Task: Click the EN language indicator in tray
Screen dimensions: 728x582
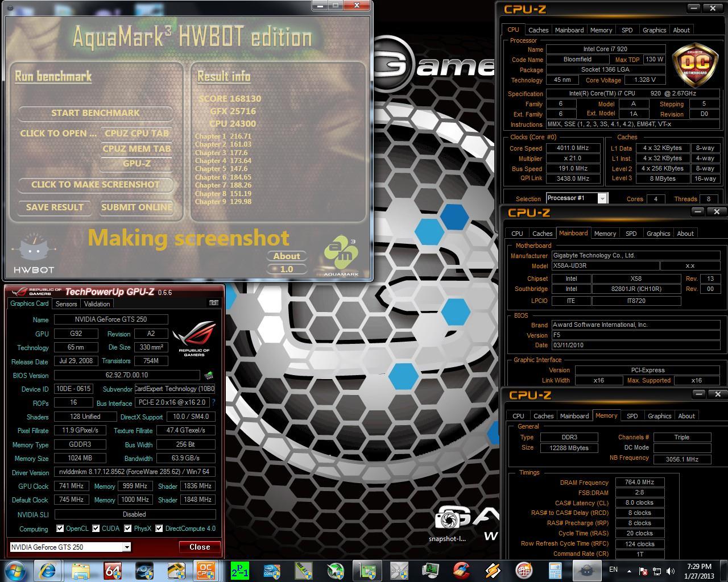Action: click(x=614, y=569)
